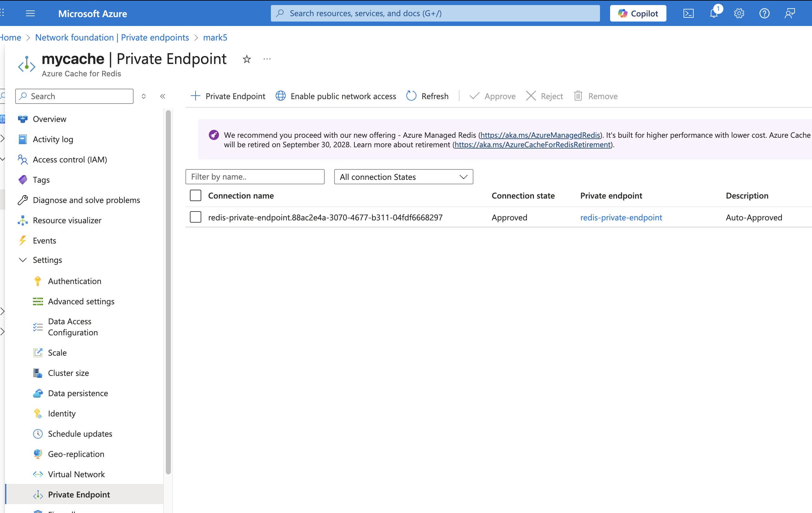Collapse the Settings section

click(23, 260)
